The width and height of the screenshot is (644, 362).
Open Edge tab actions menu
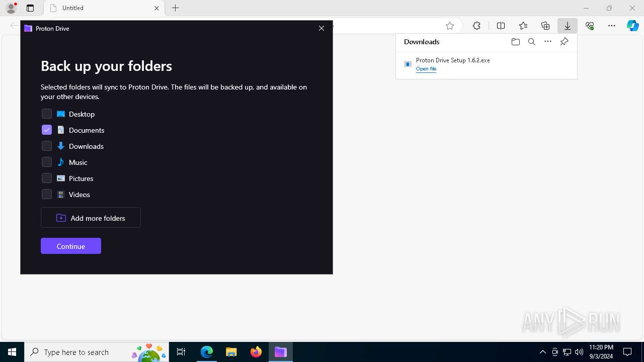tap(30, 8)
